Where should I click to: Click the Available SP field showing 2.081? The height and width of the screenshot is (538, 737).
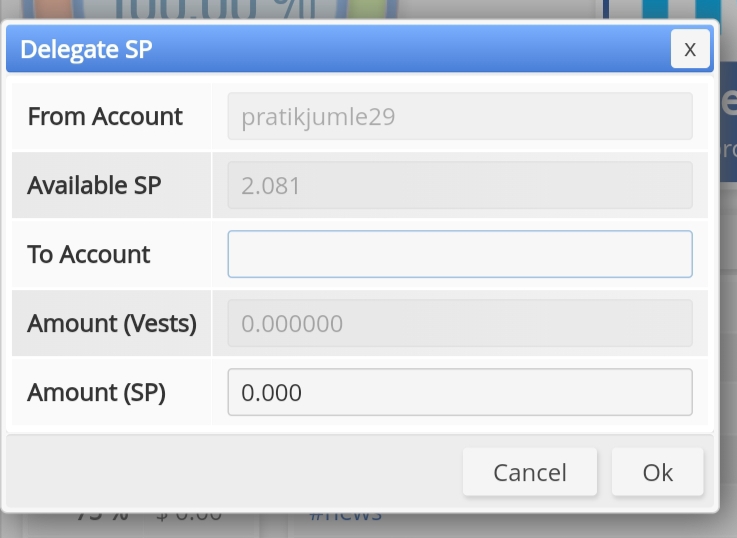tap(460, 185)
